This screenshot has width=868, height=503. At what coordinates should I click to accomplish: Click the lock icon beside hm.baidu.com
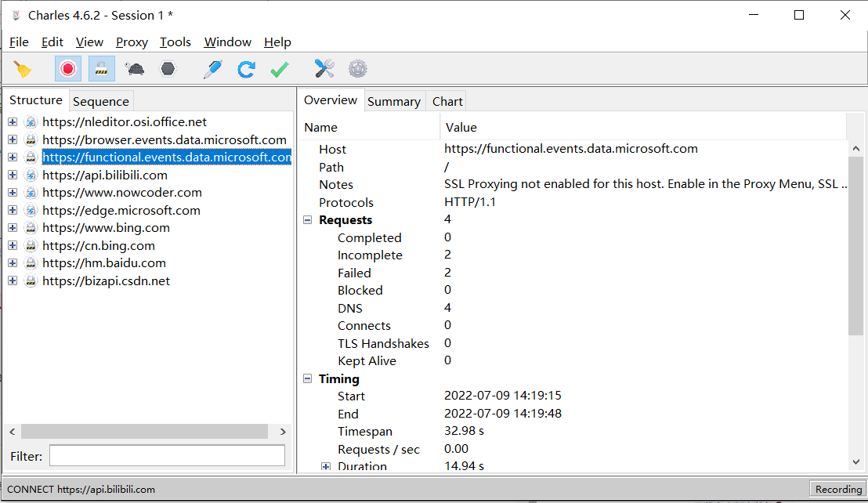tap(31, 262)
